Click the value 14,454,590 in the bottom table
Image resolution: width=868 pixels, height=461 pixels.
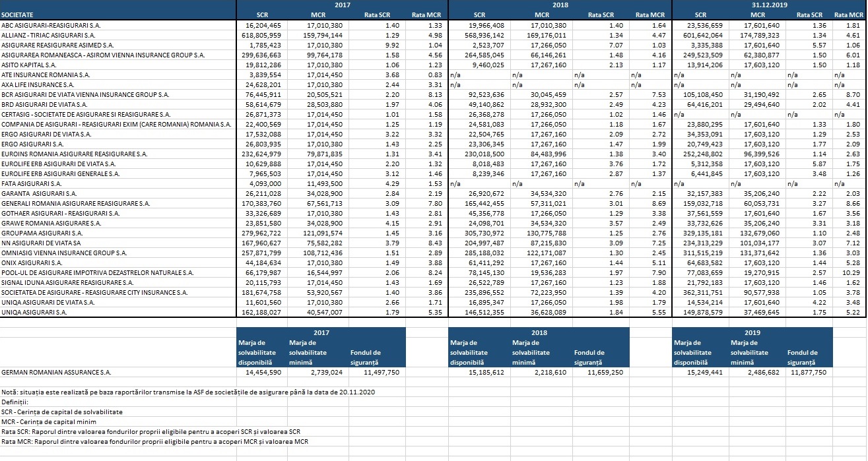(263, 372)
